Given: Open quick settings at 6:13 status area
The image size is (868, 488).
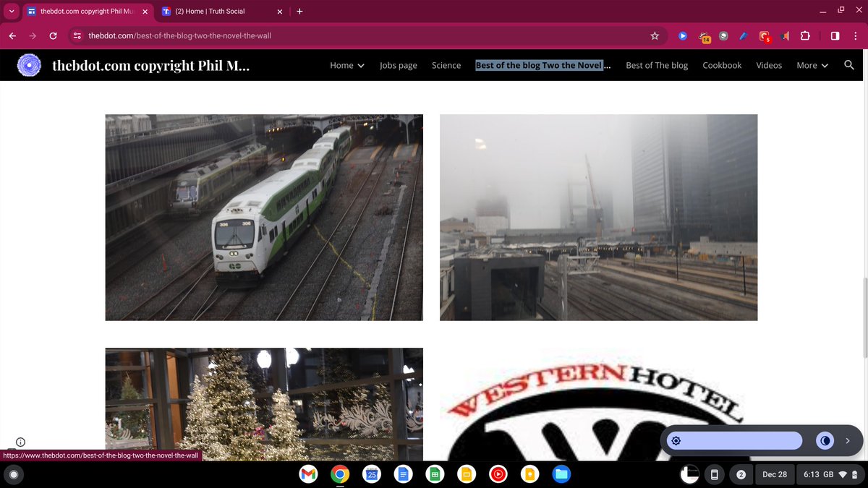Looking at the screenshot, I should tap(832, 474).
